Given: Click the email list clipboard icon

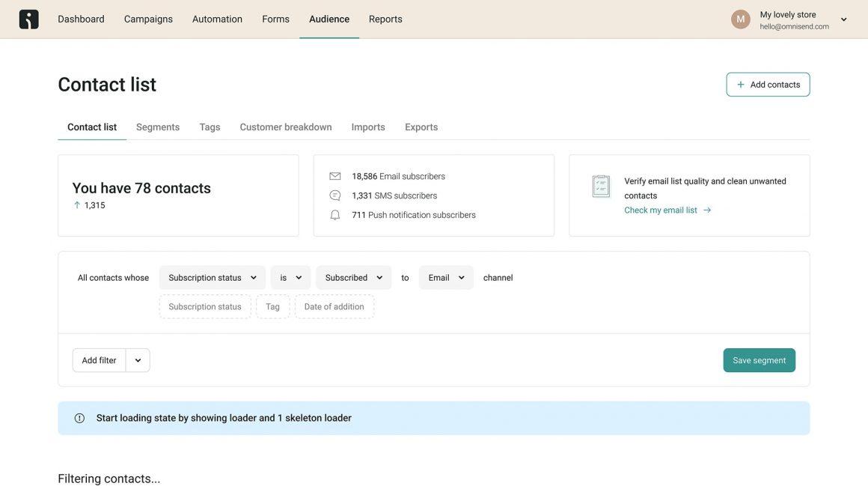Looking at the screenshot, I should click(x=600, y=186).
